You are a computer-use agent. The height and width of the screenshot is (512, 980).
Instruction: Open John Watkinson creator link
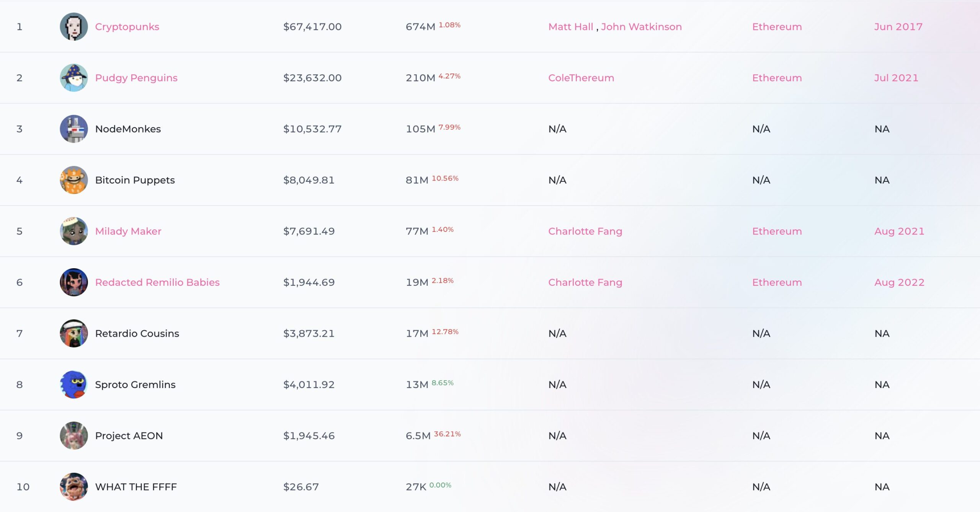[x=641, y=27]
